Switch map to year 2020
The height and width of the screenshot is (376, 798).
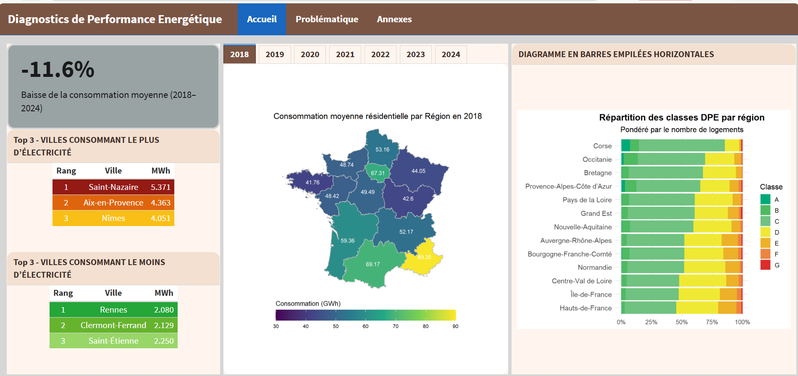pos(310,54)
